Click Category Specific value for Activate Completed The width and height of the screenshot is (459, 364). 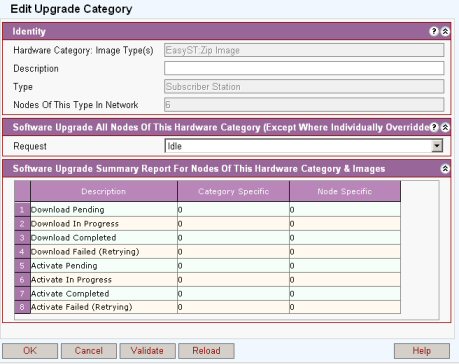point(233,294)
